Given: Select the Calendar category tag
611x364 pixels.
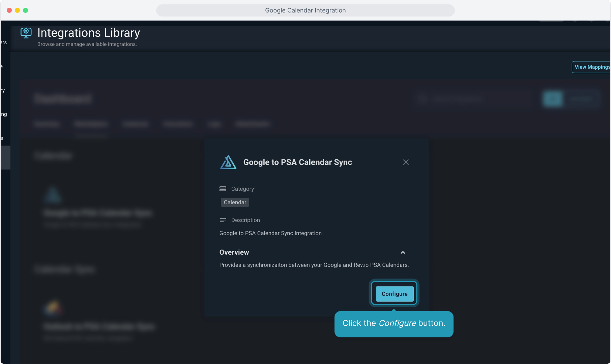Looking at the screenshot, I should coord(235,202).
